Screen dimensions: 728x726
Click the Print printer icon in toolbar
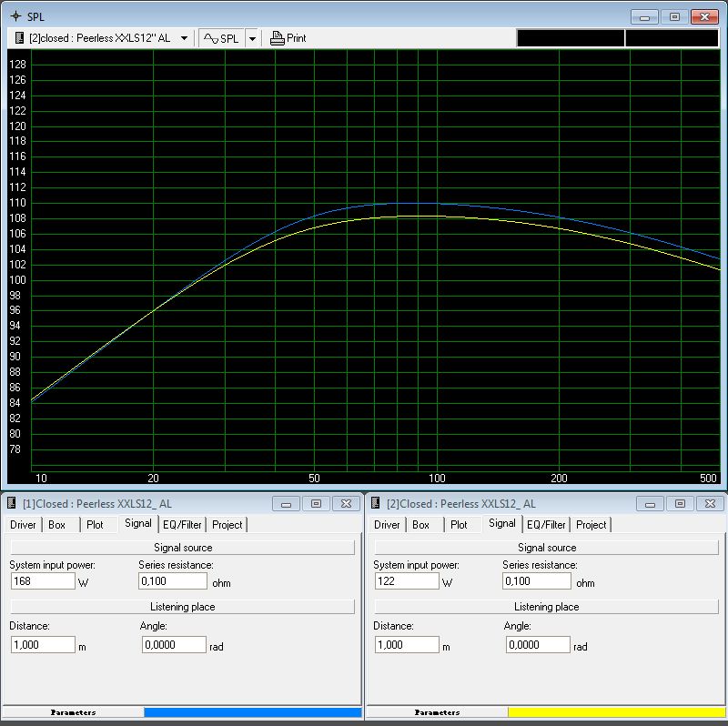[x=278, y=38]
